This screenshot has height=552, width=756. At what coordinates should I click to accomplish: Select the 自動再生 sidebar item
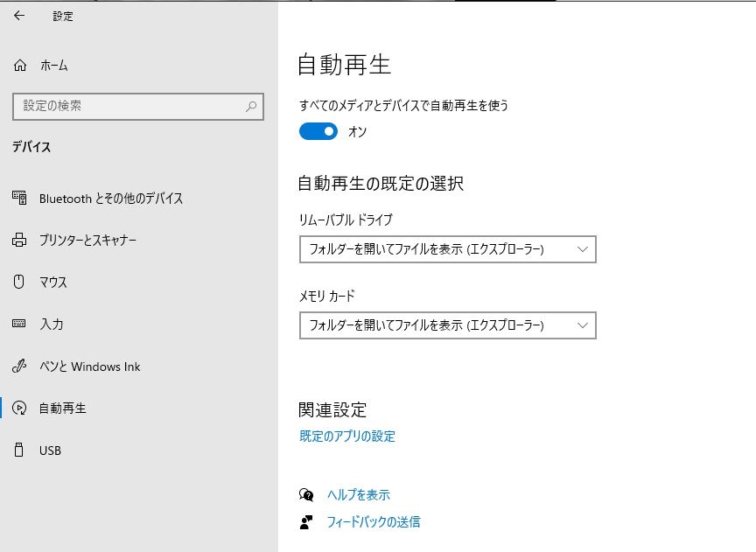(x=63, y=409)
